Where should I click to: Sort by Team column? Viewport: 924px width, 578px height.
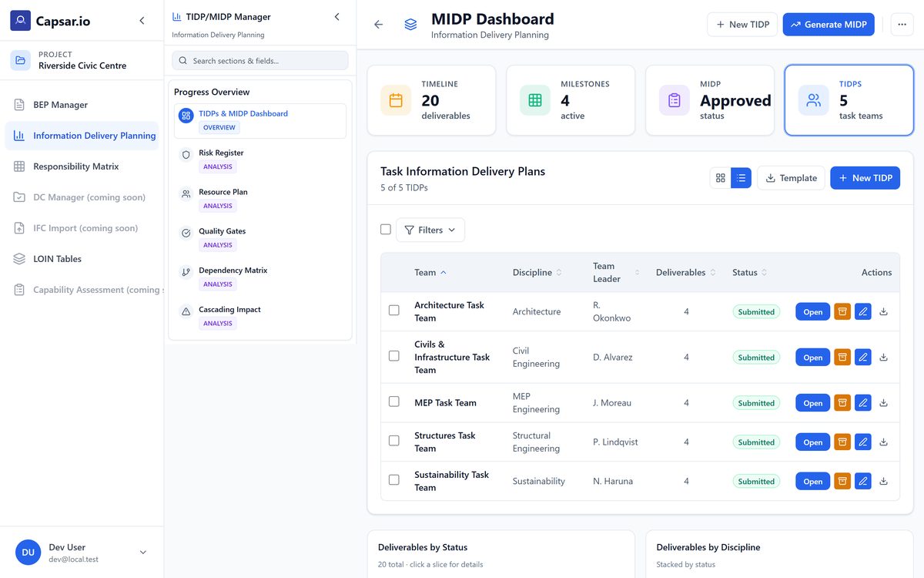(430, 272)
